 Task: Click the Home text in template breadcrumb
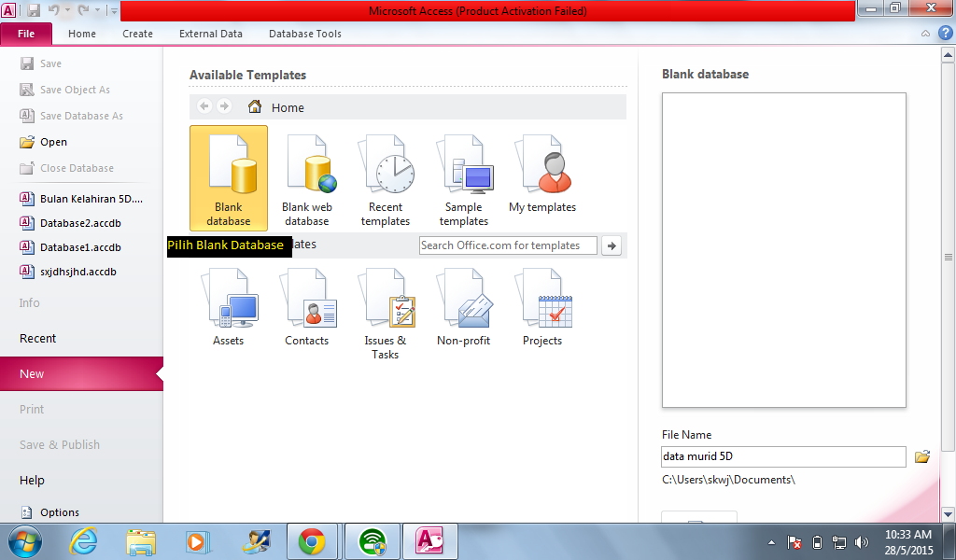[x=288, y=108]
